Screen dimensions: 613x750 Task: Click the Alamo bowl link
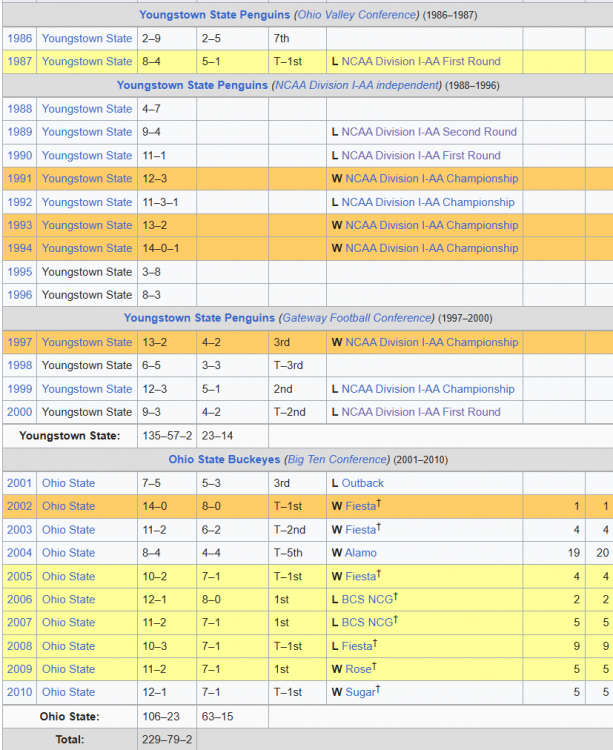click(361, 553)
